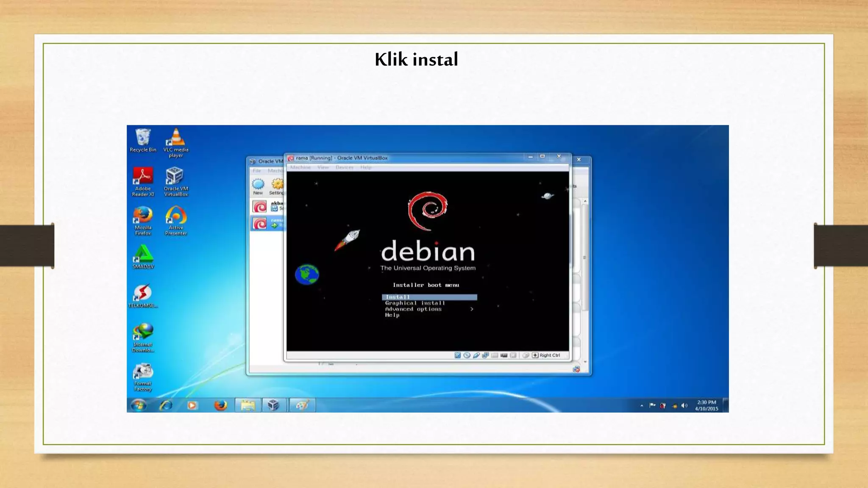
Task: Select the rama virtual machine entry
Action: click(267, 223)
